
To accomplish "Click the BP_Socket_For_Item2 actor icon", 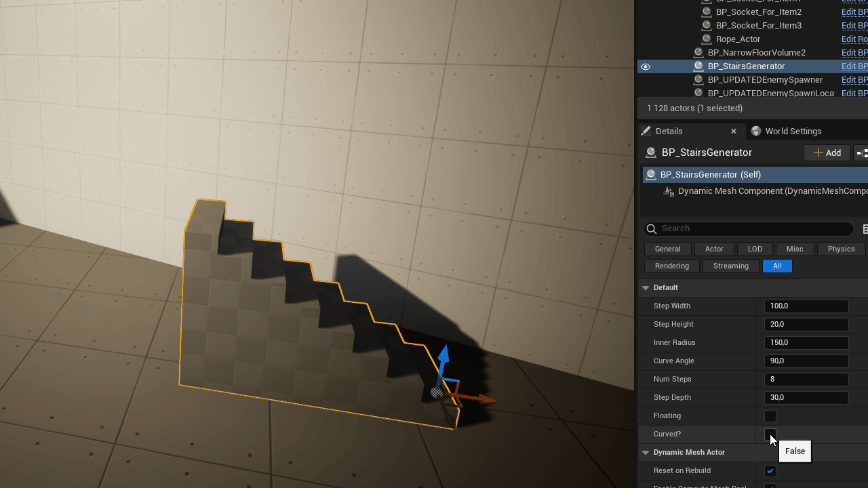I will click(707, 12).
